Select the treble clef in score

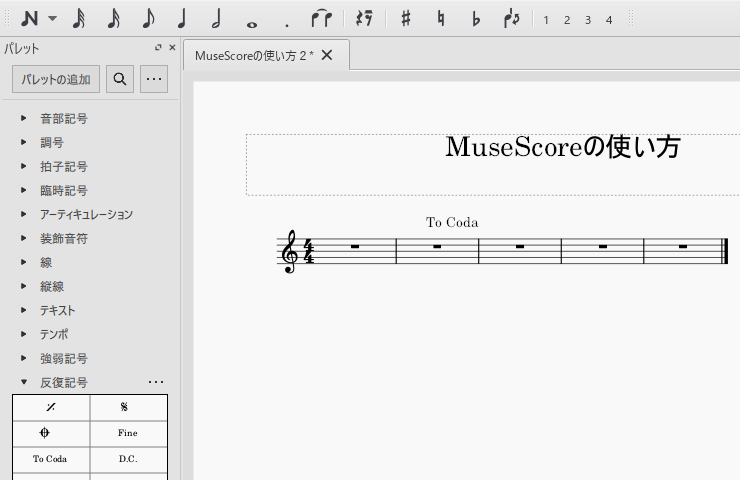tap(290, 252)
